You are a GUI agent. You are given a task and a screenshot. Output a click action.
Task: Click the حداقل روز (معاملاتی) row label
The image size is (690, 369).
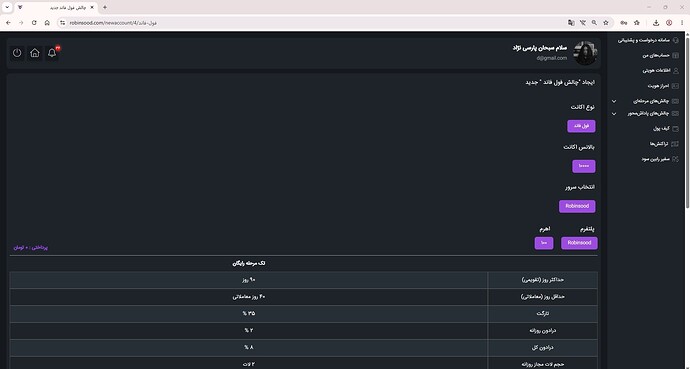click(542, 297)
